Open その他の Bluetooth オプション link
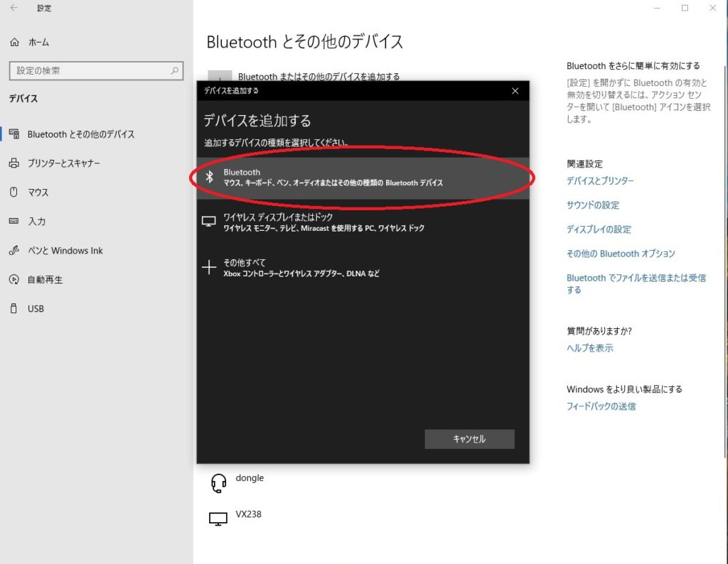The image size is (728, 564). [621, 254]
